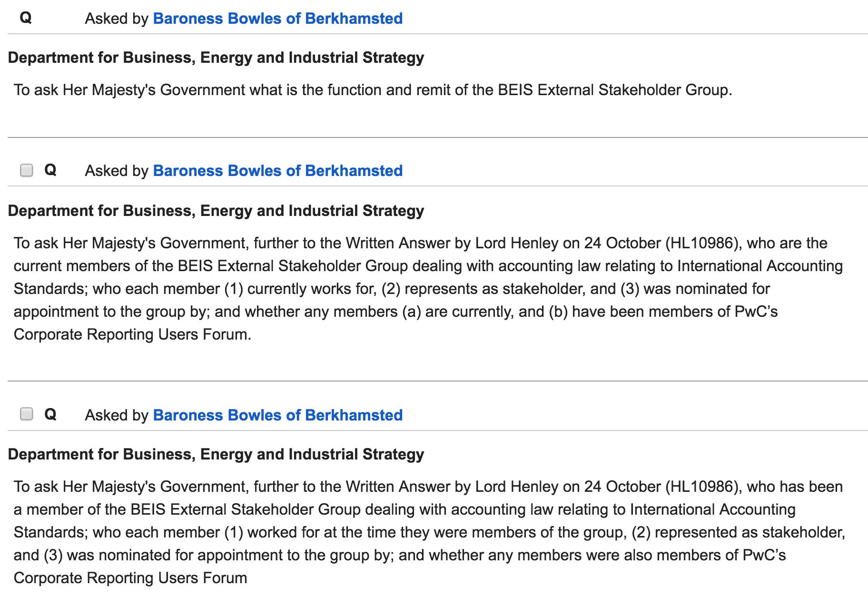Image resolution: width=868 pixels, height=606 pixels.
Task: Tick the checkbox for the current members question
Action: 27,170
